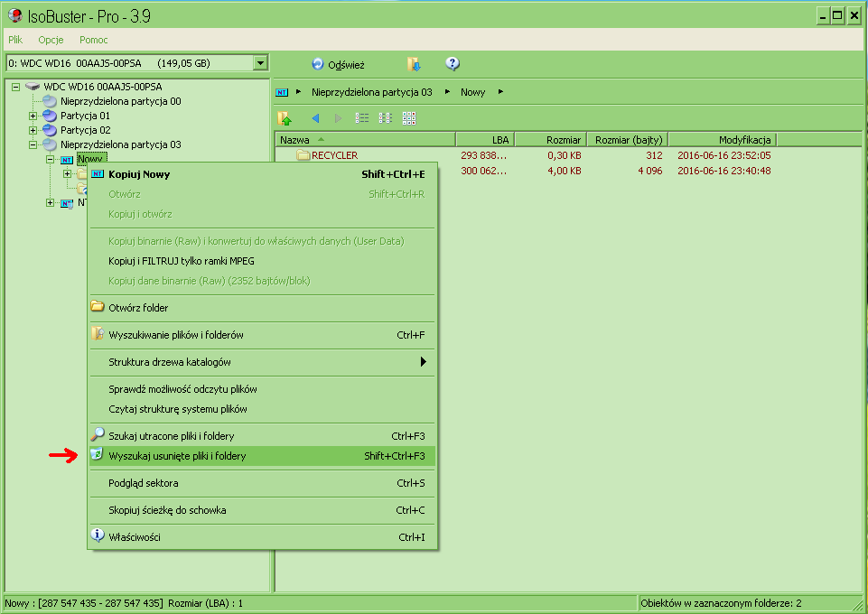Viewport: 868px width, 614px height.
Task: Open the WDC WD16 drive selection dropdown
Action: 260,63
